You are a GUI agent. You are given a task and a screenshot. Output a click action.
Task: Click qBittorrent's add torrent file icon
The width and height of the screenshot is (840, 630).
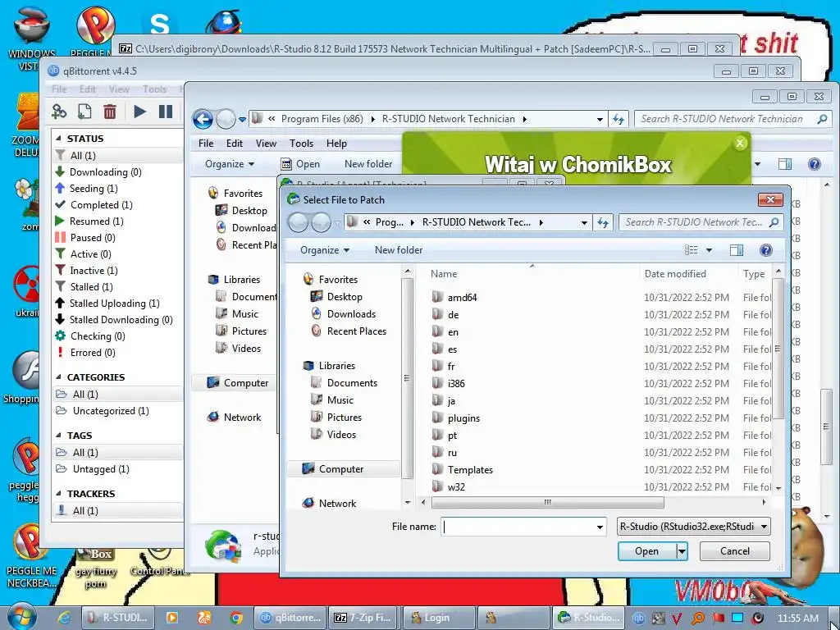pyautogui.click(x=84, y=112)
